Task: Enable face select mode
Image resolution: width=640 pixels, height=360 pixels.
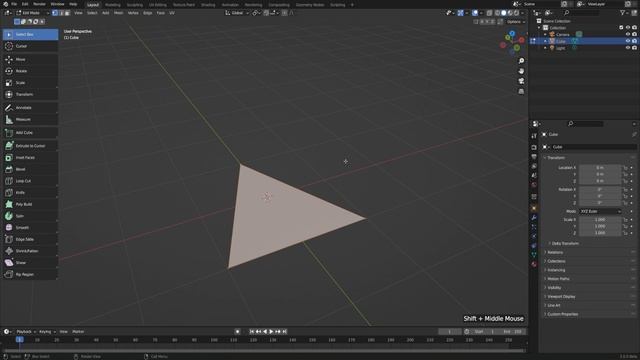Action: [x=67, y=13]
